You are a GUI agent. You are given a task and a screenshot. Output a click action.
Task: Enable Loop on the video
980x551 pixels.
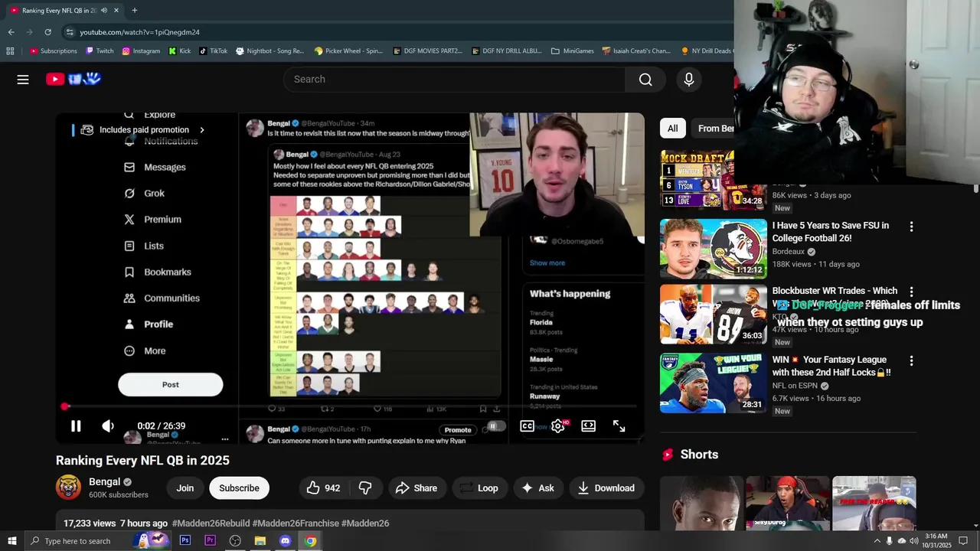pos(479,488)
